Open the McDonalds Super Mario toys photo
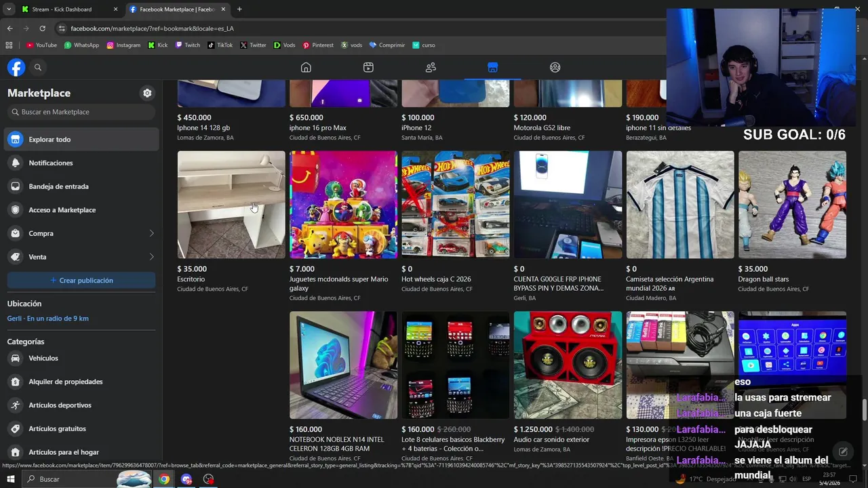 pyautogui.click(x=343, y=205)
